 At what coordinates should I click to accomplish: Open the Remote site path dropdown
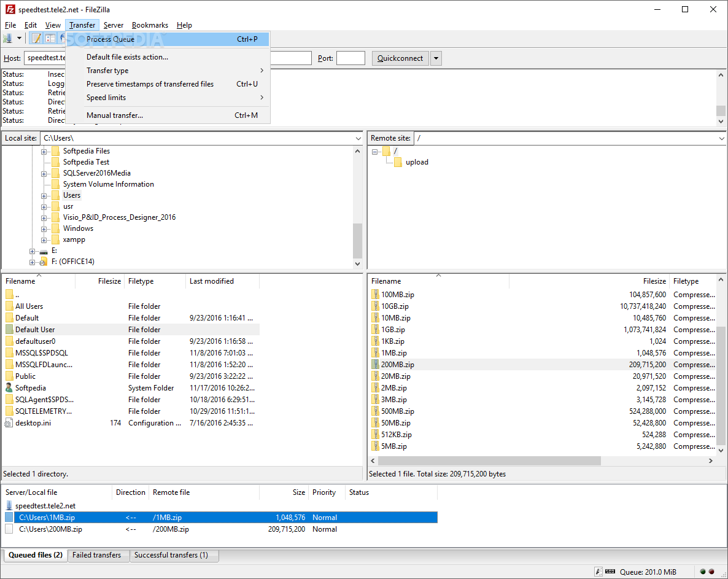[x=721, y=138]
